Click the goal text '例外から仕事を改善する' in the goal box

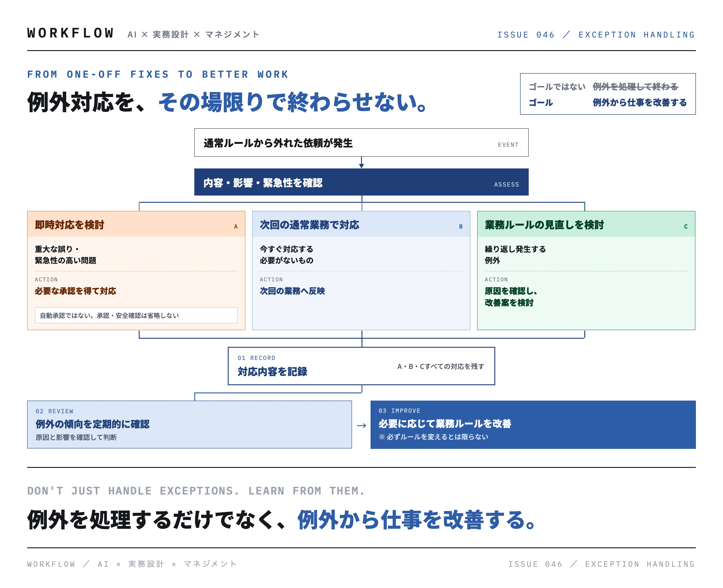(640, 102)
